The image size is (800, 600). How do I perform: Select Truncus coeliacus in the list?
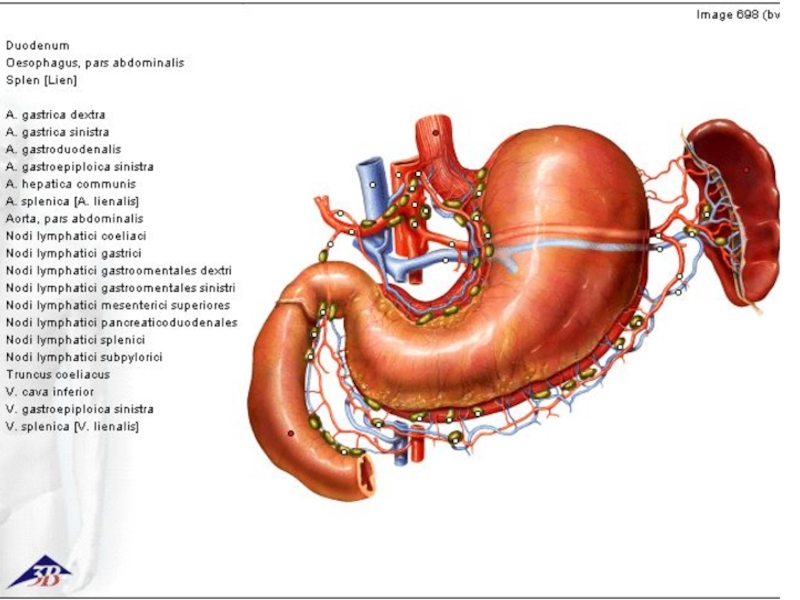pyautogui.click(x=58, y=374)
